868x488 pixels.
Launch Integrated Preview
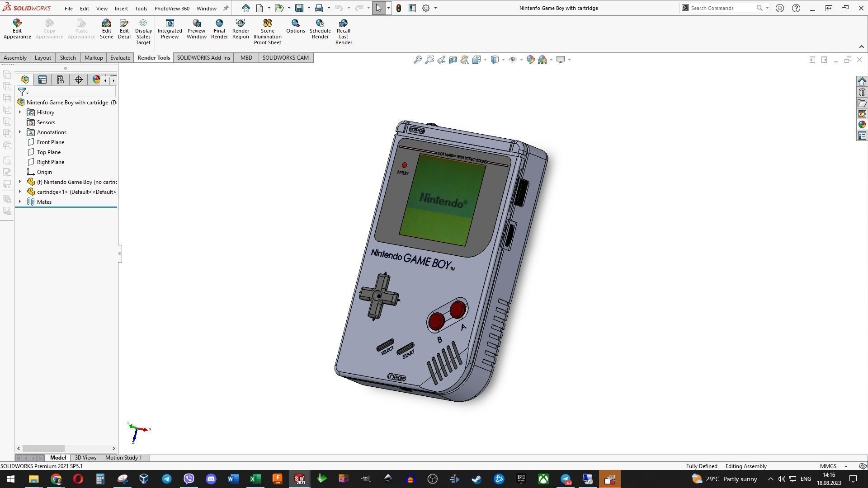pos(170,29)
